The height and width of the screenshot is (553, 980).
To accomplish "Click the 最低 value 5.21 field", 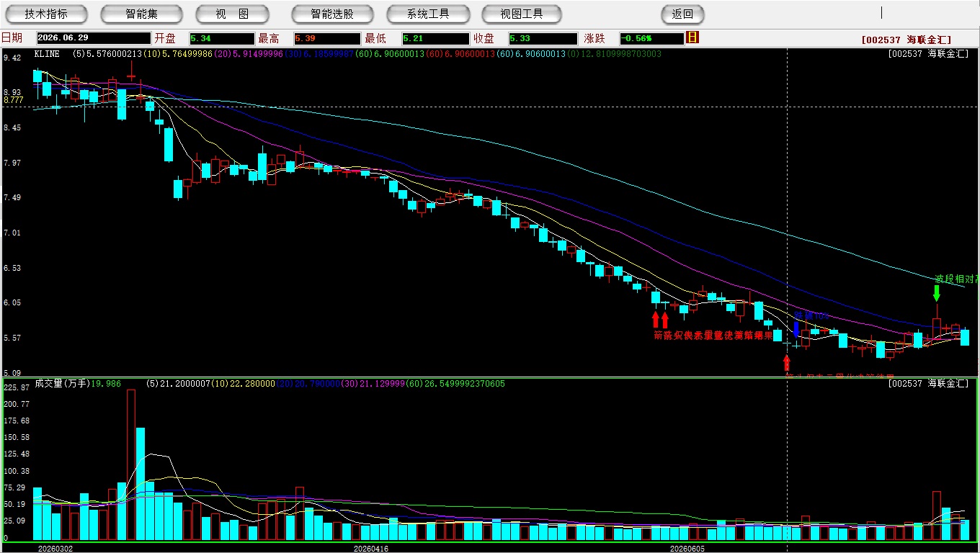I will click(436, 38).
